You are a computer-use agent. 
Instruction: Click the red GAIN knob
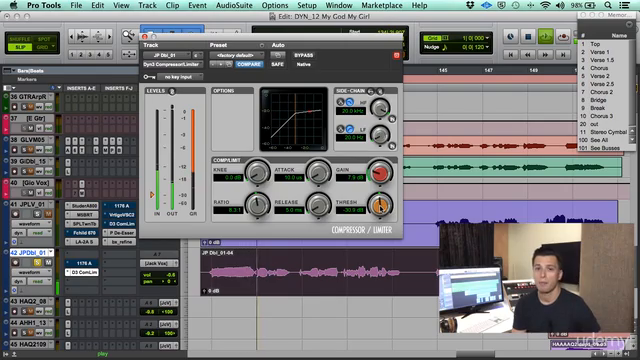(380, 173)
